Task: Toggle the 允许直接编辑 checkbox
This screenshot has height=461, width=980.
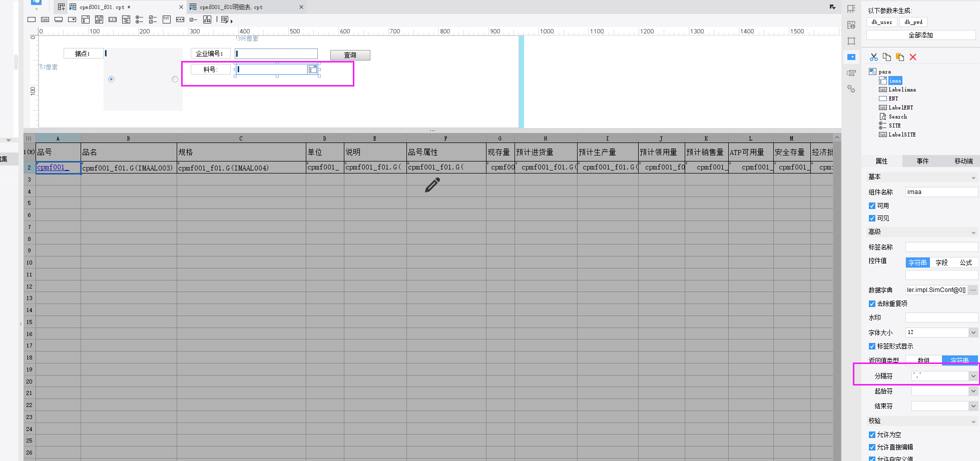Action: [872, 447]
